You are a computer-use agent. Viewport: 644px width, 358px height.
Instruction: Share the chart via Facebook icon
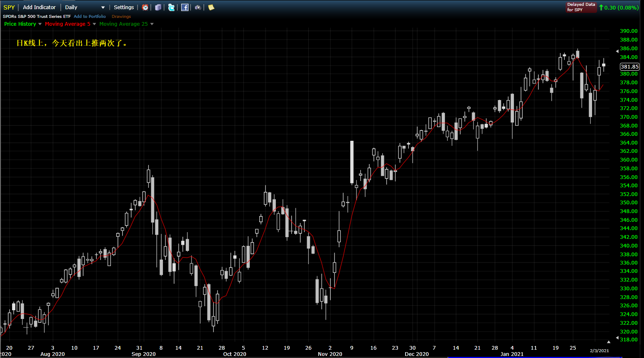185,7
